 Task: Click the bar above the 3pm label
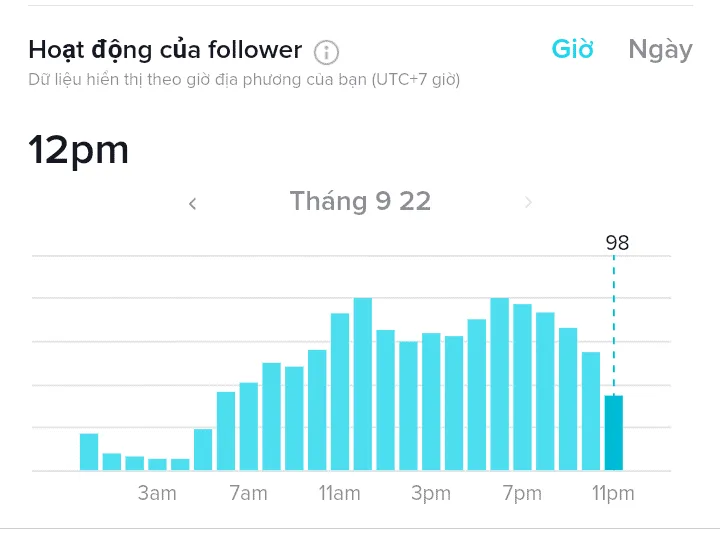pyautogui.click(x=431, y=402)
